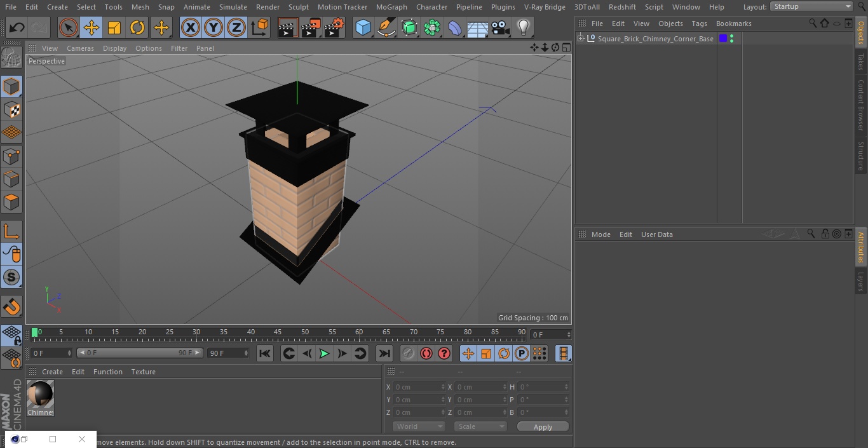The height and width of the screenshot is (448, 868).
Task: Add a floor environment object
Action: click(478, 28)
